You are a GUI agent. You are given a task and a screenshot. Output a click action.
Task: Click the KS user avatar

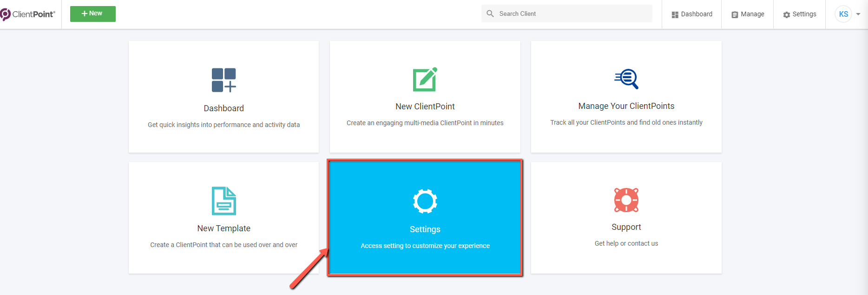(843, 14)
